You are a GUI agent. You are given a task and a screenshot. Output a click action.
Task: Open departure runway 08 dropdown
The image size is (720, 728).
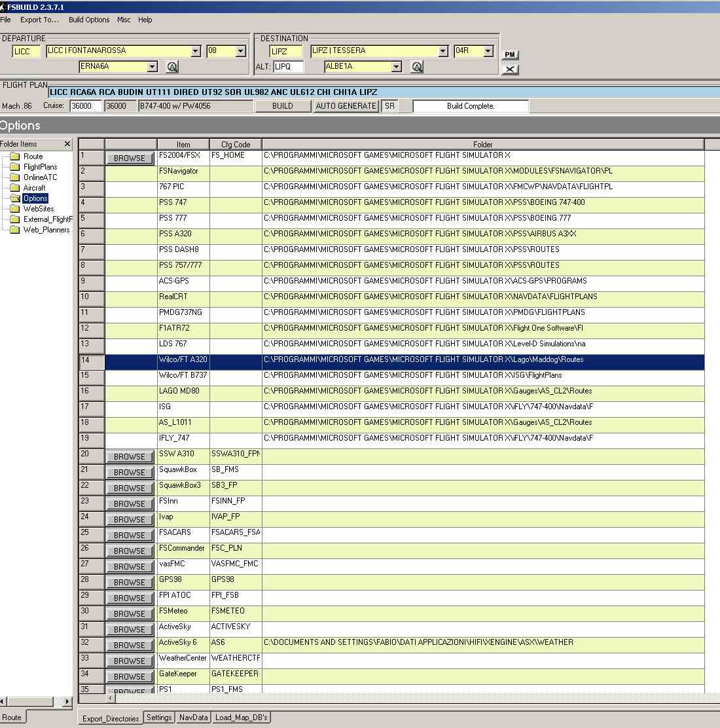tap(240, 51)
